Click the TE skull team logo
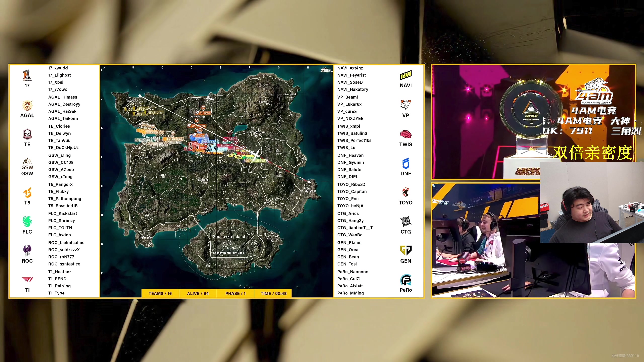The height and width of the screenshot is (362, 644). click(27, 134)
